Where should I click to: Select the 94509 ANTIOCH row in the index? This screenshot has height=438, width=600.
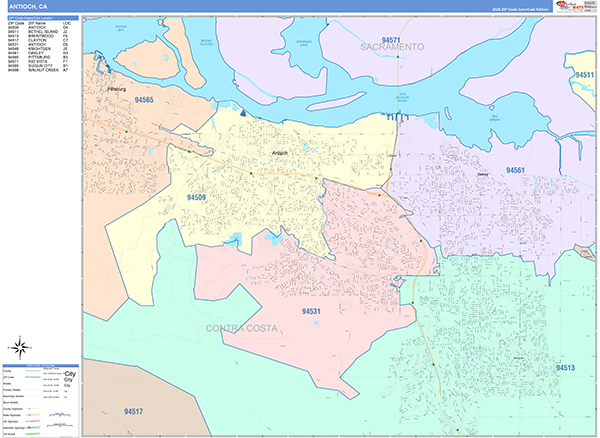pyautogui.click(x=38, y=28)
